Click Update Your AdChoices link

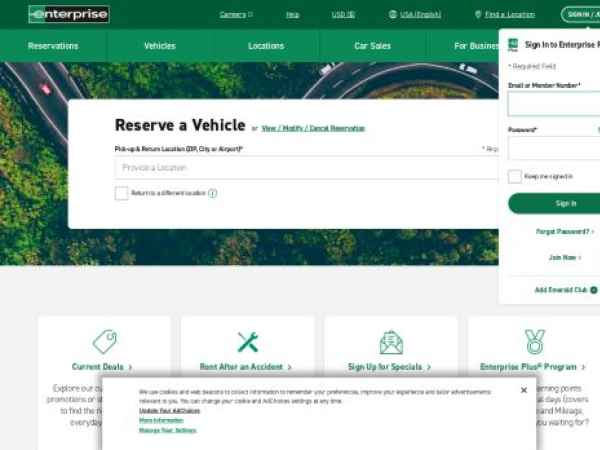tap(170, 411)
